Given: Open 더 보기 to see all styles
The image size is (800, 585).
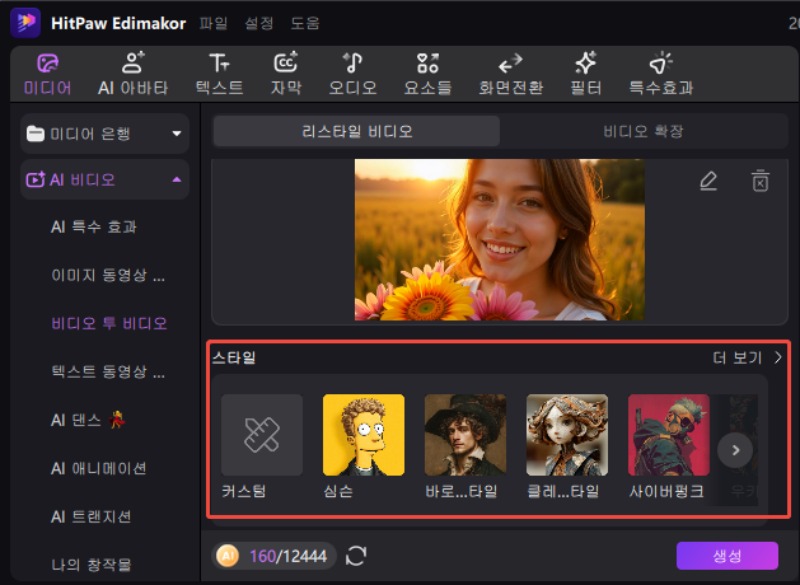Looking at the screenshot, I should click(733, 355).
